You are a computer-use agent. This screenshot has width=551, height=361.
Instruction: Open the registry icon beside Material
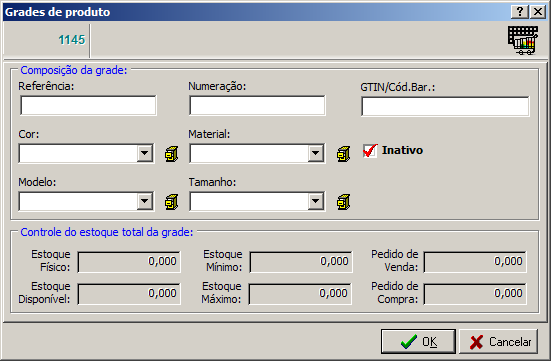point(343,154)
